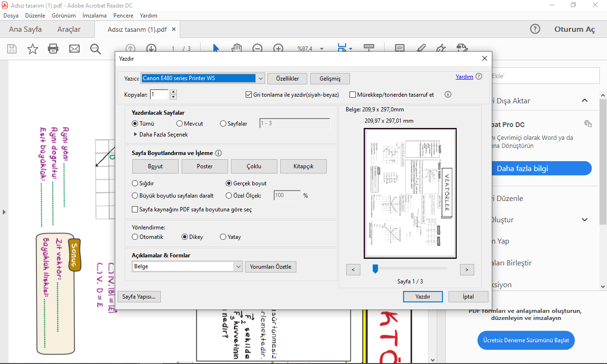Open the help question mark icon
Viewport: 607px width, 364px height.
click(535, 29)
